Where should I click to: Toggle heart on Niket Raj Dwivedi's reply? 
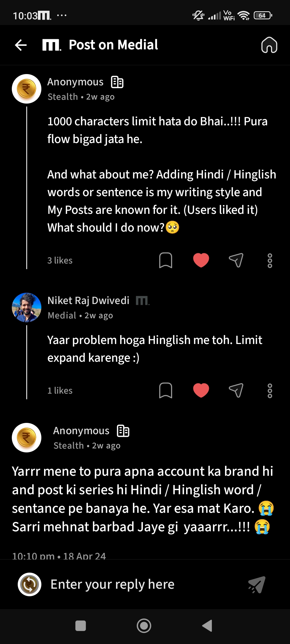[201, 390]
